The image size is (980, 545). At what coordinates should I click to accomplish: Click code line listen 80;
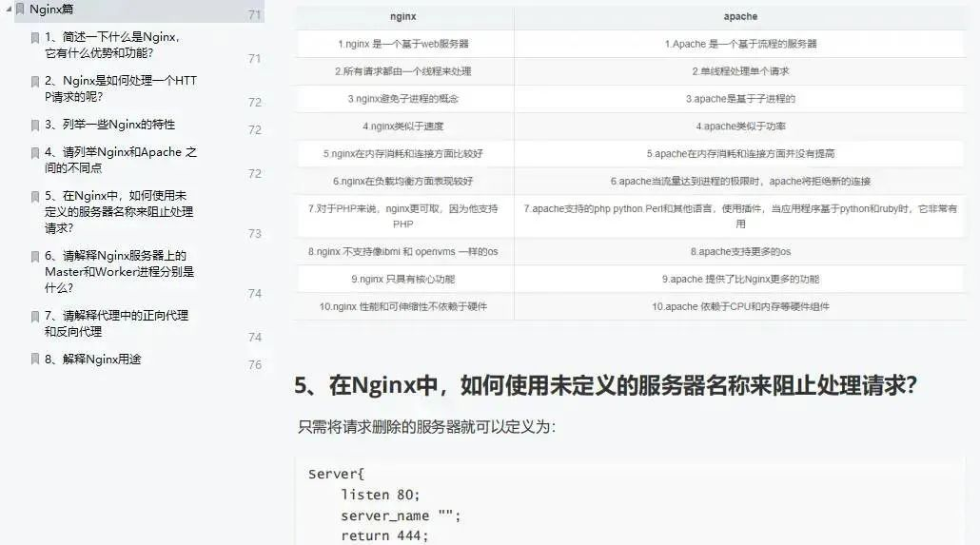click(x=380, y=495)
